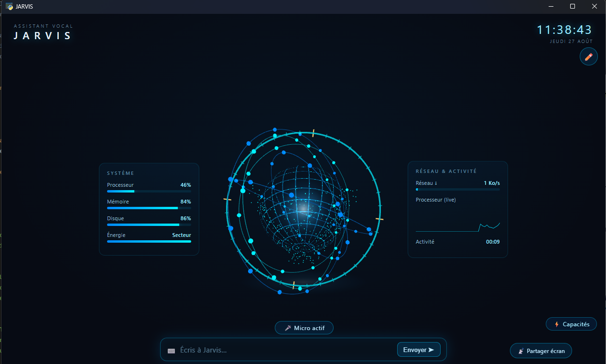Click the Envoyer send button

pyautogui.click(x=419, y=350)
